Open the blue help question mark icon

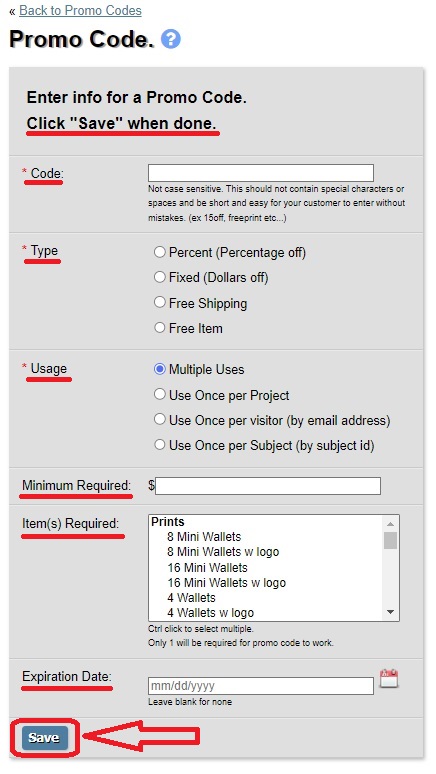click(x=171, y=39)
